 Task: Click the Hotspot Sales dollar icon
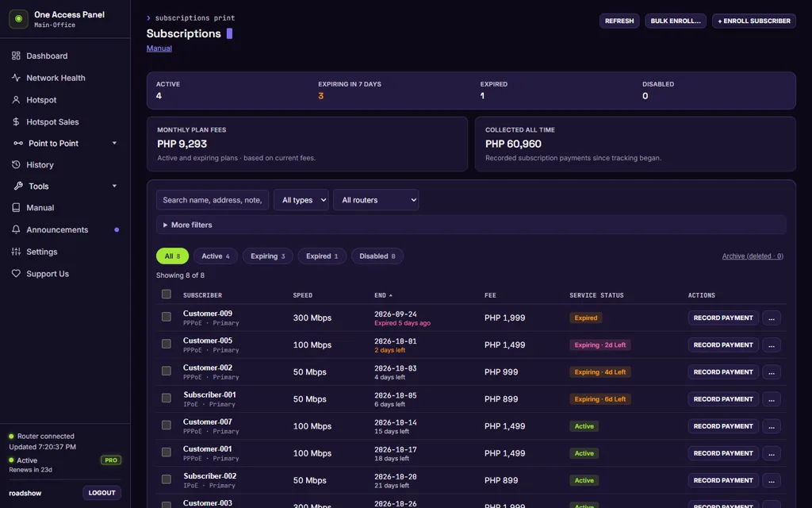[16, 121]
